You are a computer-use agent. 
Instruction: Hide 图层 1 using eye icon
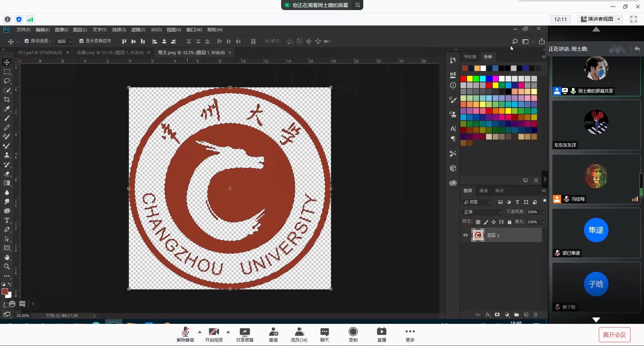[465, 235]
